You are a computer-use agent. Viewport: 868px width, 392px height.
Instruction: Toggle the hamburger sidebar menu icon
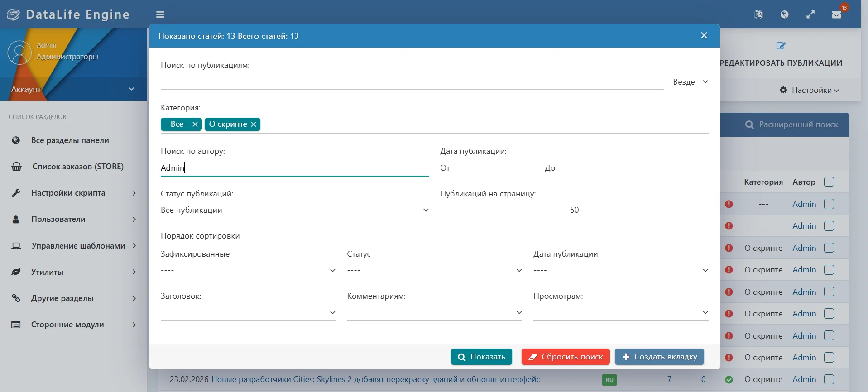pos(160,14)
